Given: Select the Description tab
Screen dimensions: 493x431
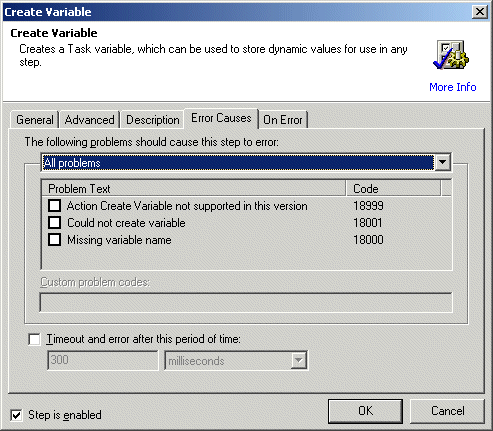Looking at the screenshot, I should coord(153,120).
